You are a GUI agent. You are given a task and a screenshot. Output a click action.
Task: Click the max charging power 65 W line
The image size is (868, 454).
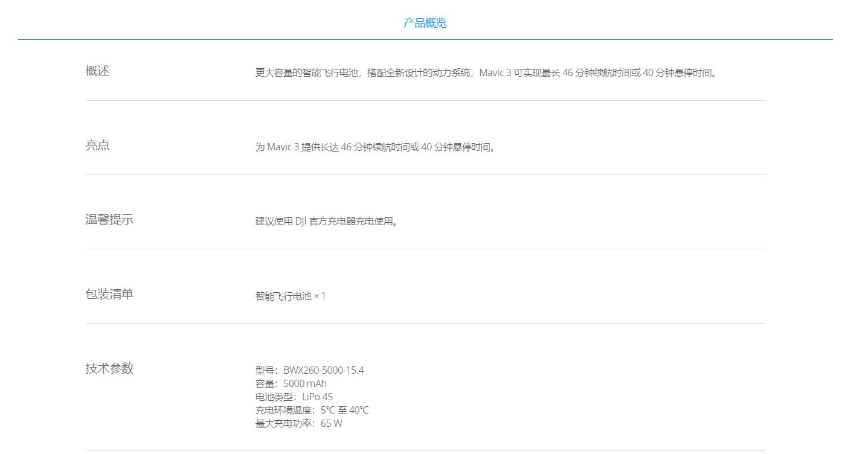pos(299,423)
